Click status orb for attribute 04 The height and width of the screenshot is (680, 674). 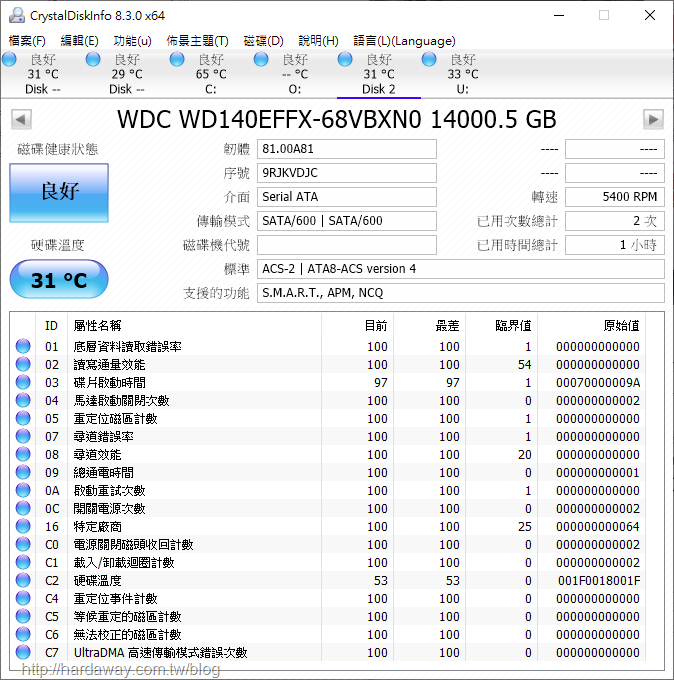pyautogui.click(x=23, y=400)
